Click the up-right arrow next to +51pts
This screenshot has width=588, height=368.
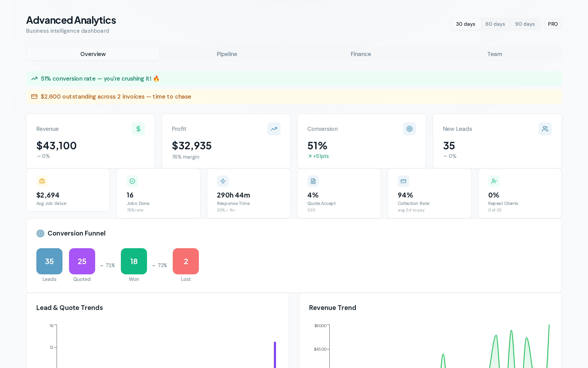(x=310, y=156)
